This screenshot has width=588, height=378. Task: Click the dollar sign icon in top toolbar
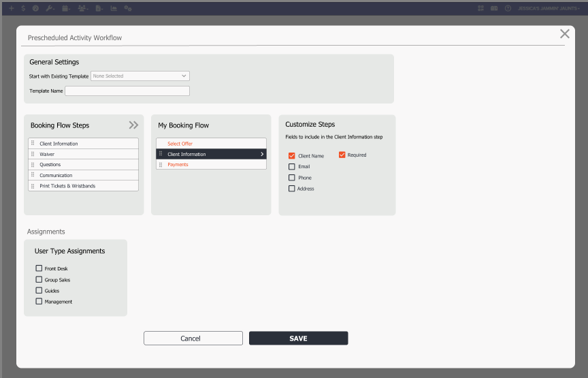click(23, 8)
